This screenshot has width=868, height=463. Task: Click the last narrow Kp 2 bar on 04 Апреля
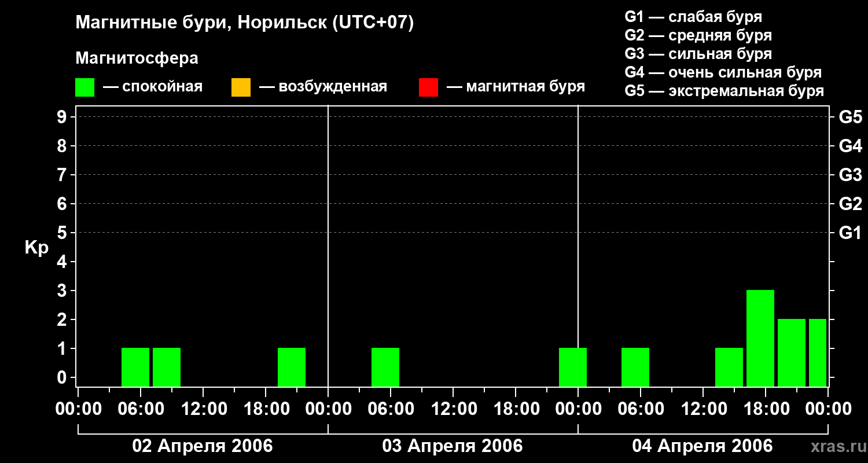click(818, 352)
